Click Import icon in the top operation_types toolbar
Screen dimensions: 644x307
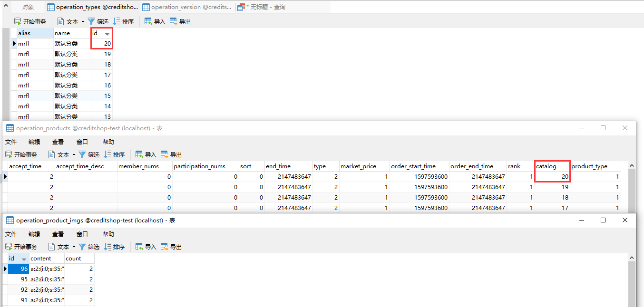point(148,21)
